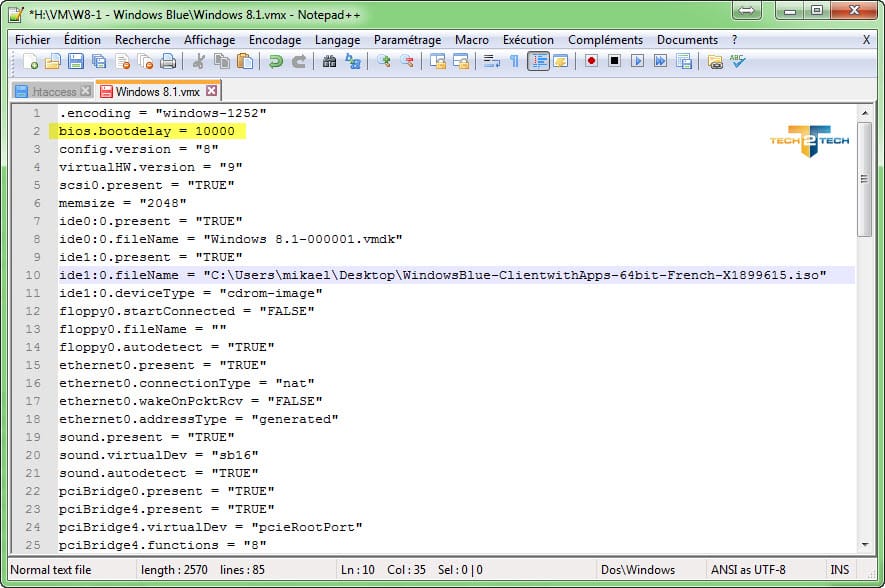Click the Play macro icon

click(x=637, y=62)
